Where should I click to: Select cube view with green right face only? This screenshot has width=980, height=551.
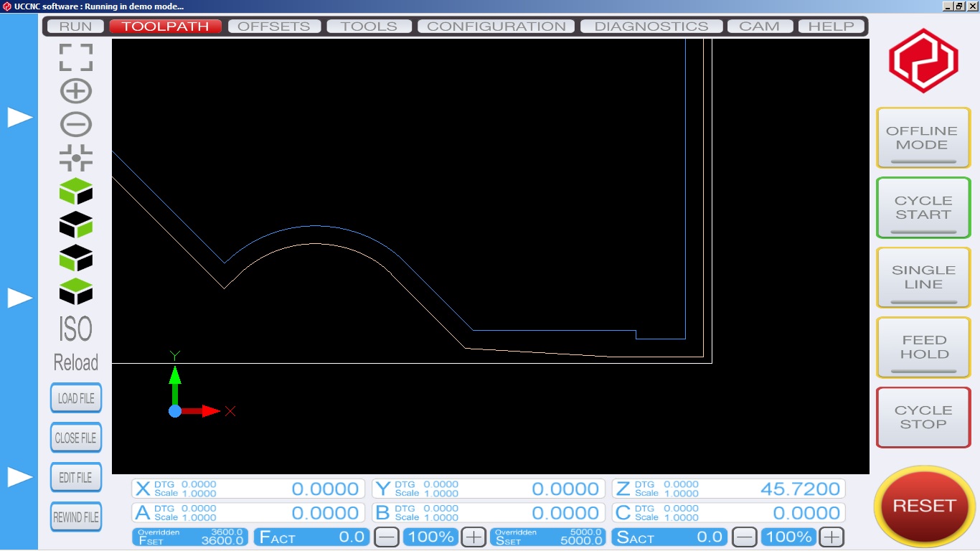click(x=76, y=225)
